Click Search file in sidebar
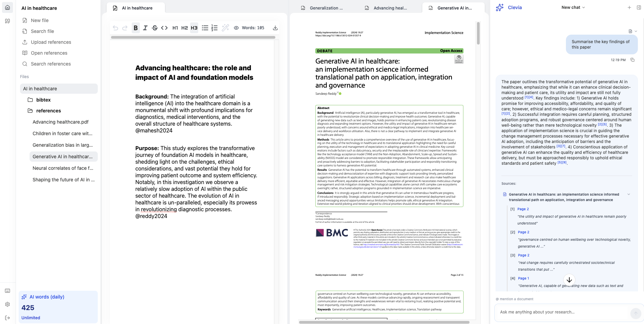Screen dimensions: 644x324 [42, 31]
